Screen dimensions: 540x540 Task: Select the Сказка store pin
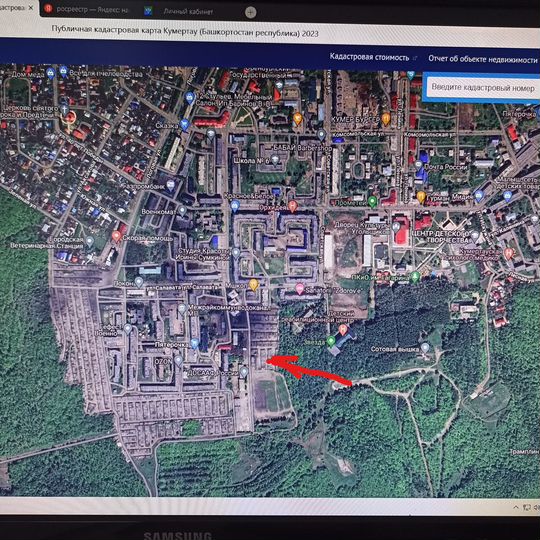185,125
